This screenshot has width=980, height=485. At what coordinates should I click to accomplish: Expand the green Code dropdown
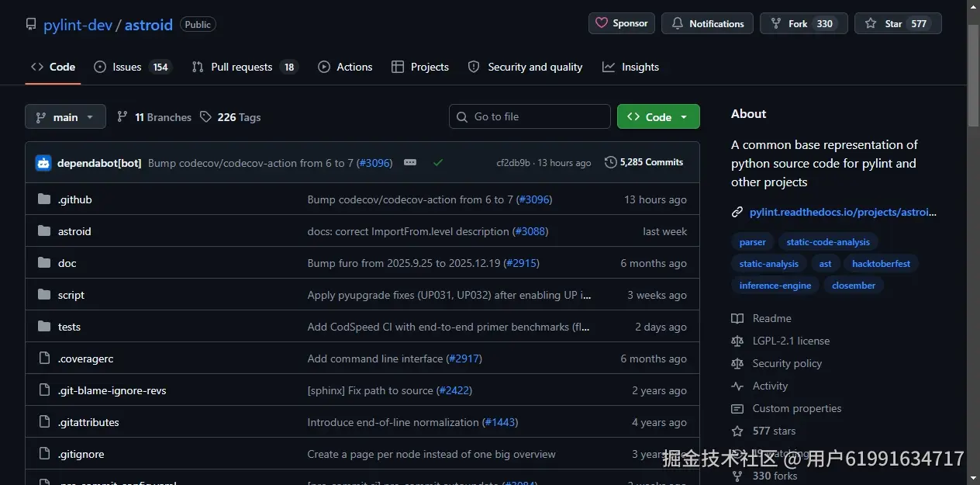click(x=658, y=116)
